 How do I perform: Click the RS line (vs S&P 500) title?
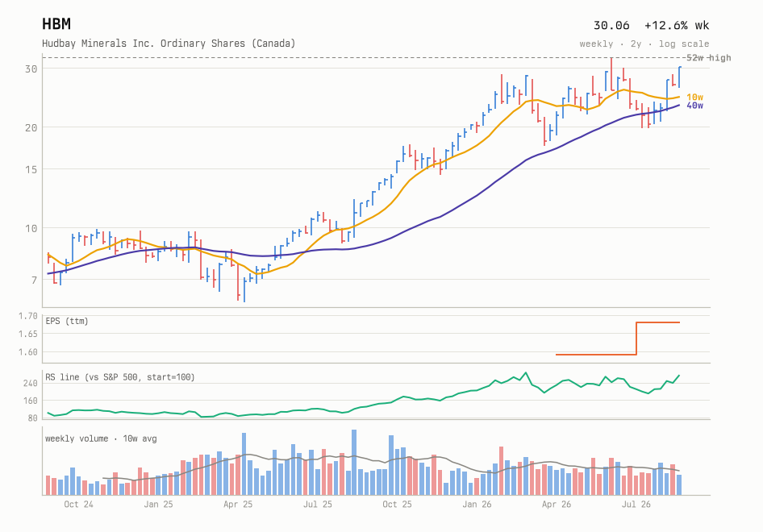point(119,377)
